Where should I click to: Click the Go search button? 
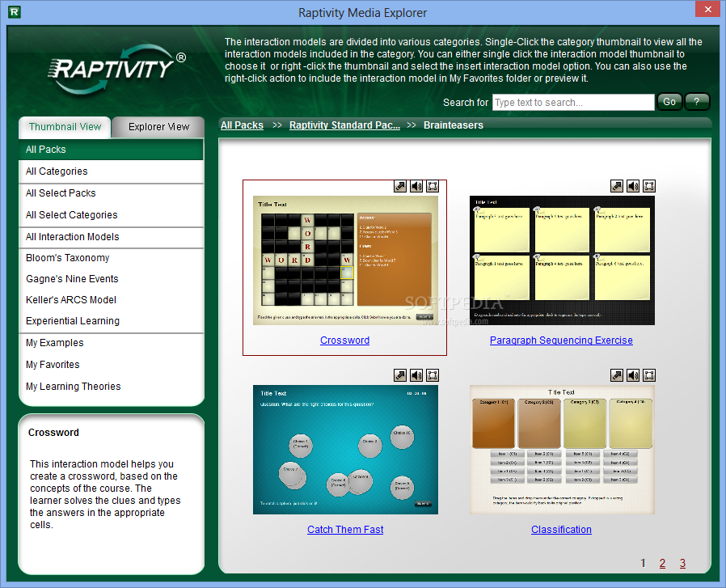point(669,102)
